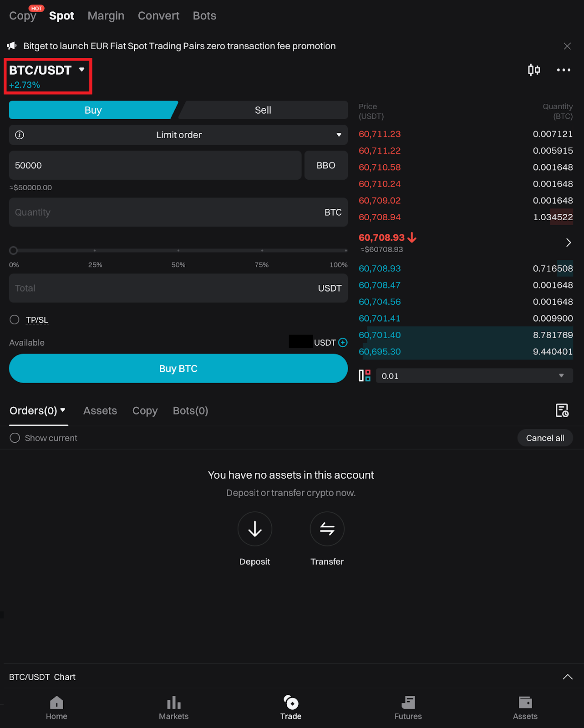This screenshot has height=728, width=584.
Task: Open the candlestick chart icon
Action: pos(534,70)
